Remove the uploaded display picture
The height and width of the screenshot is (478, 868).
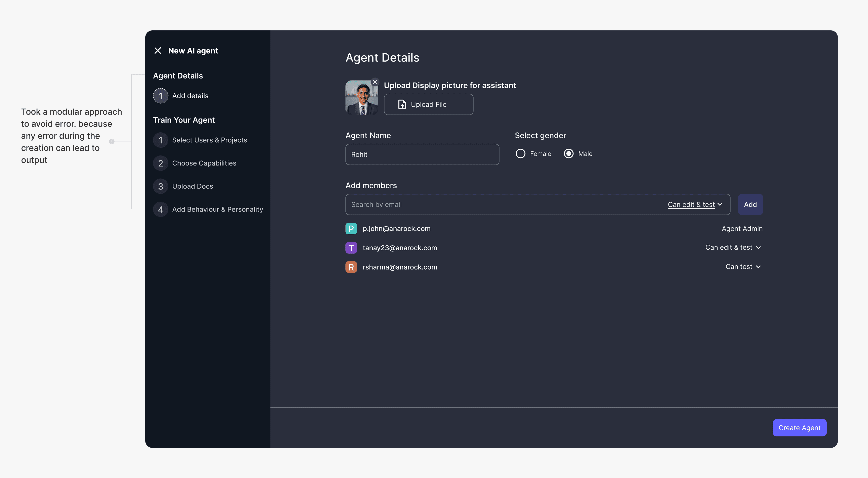(375, 82)
